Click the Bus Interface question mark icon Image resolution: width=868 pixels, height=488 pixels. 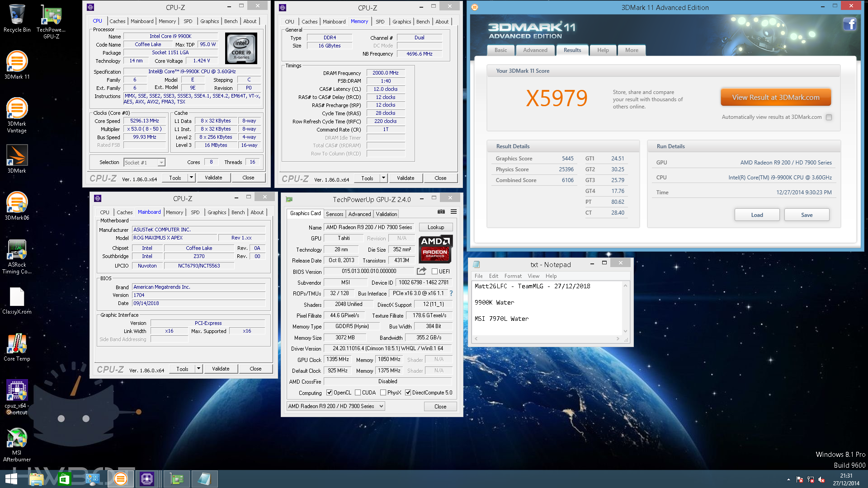(451, 293)
